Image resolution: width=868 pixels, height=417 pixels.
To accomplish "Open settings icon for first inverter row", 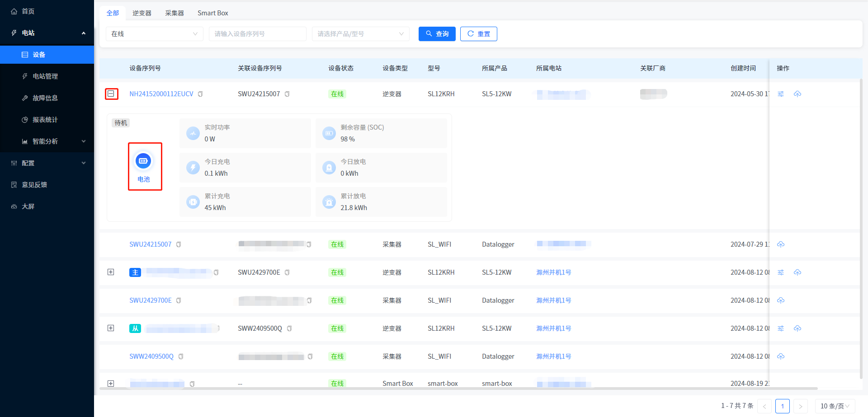I will click(x=781, y=94).
